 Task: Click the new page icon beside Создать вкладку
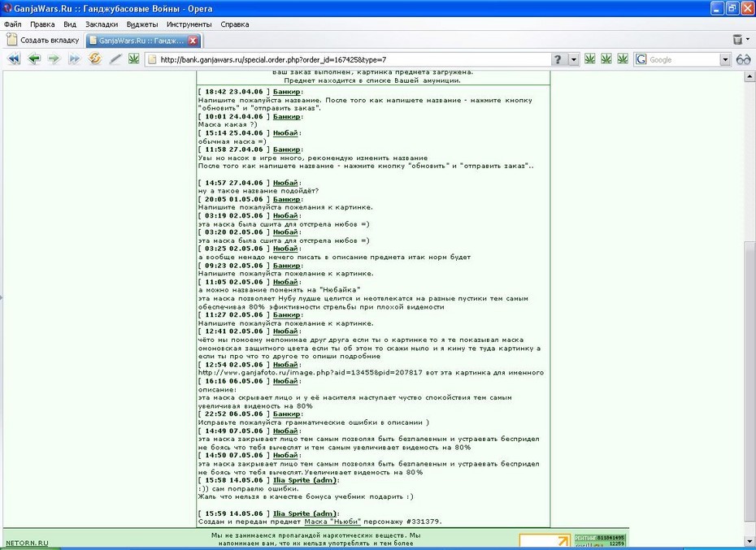pos(11,40)
